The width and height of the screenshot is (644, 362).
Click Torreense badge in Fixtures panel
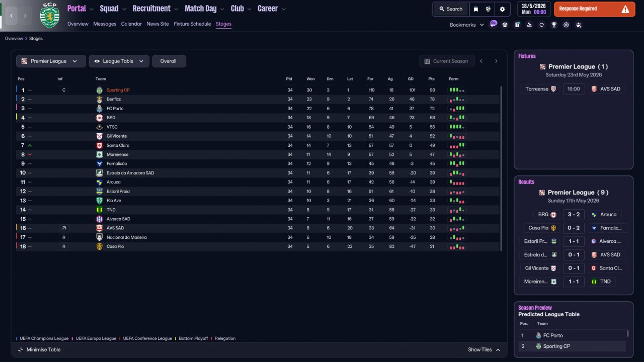coord(553,89)
